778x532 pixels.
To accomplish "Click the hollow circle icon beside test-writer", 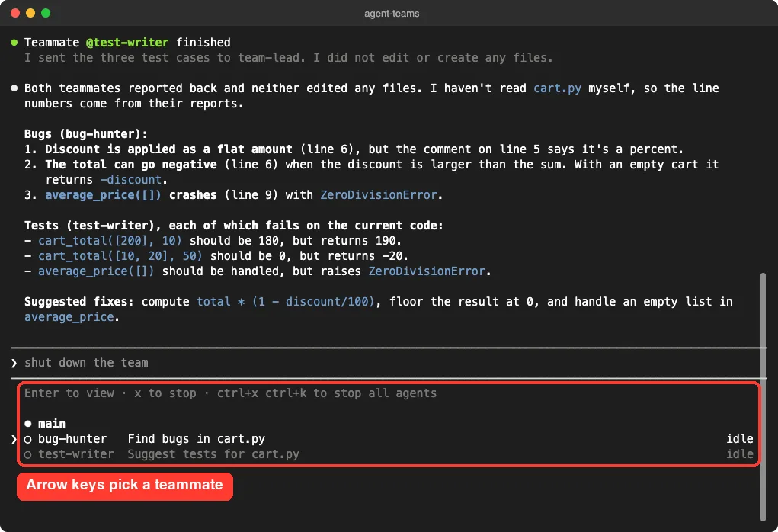I will (27, 454).
